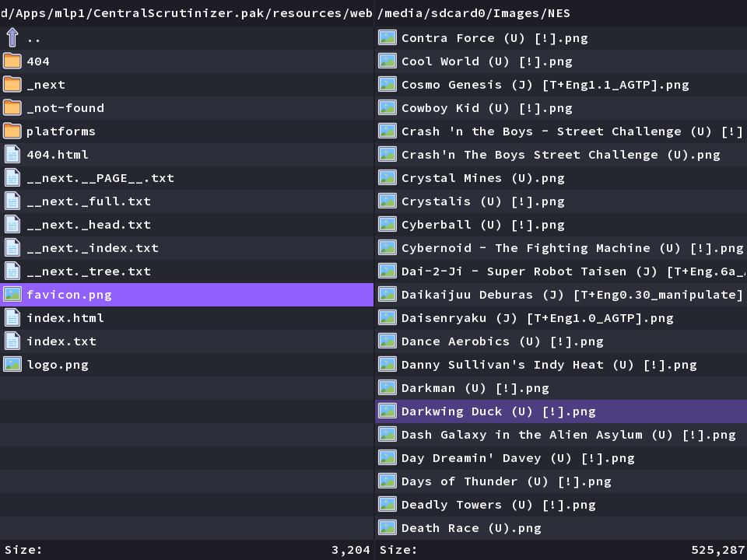The height and width of the screenshot is (560, 747).
Task: Click the left panel size value 3,204
Action: [351, 550]
